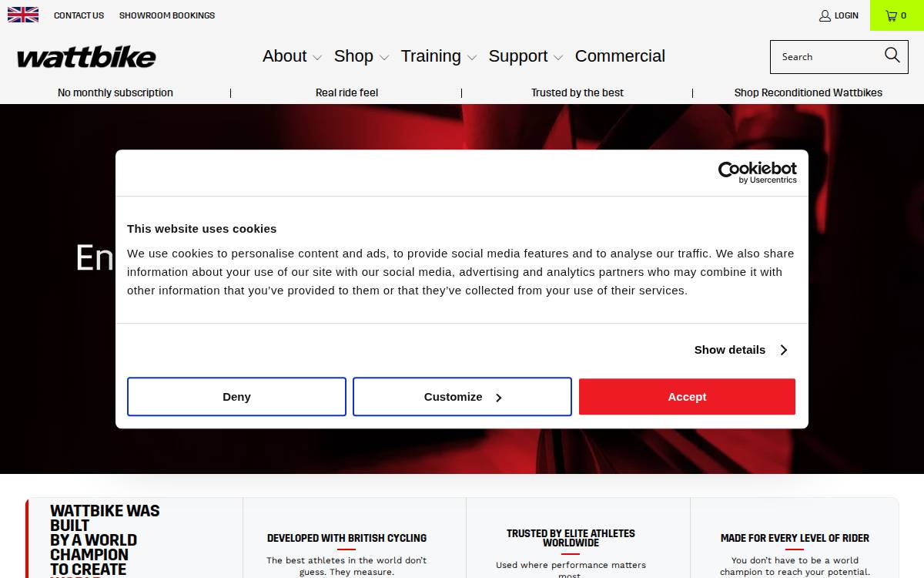Click the Cookiebot by Usercentrics logo
Viewport: 924px width, 578px height.
pos(758,173)
